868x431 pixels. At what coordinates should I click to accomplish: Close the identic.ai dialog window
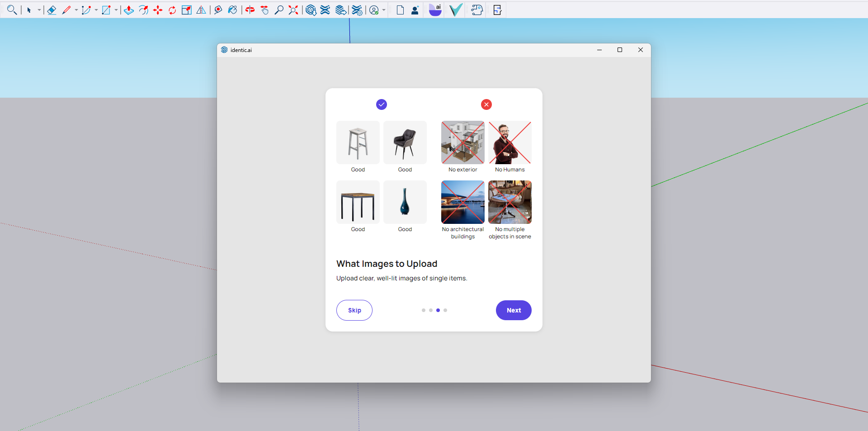pos(641,50)
